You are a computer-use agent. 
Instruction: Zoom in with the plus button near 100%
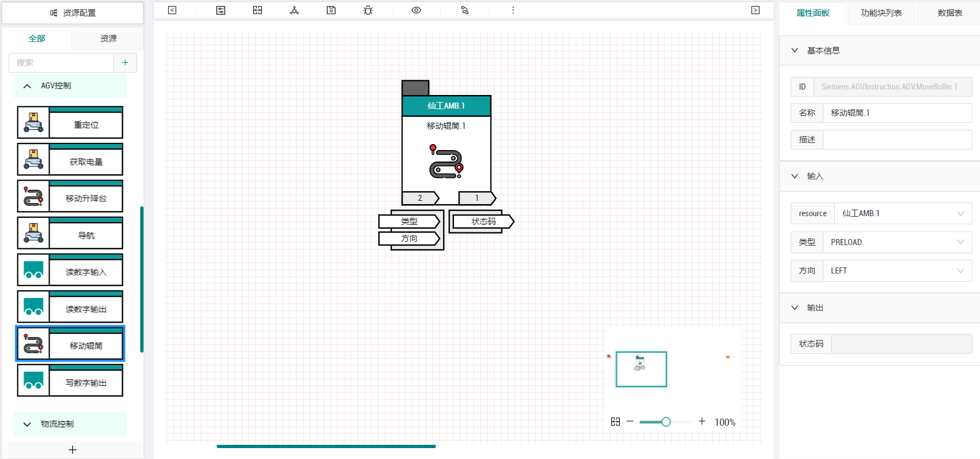point(702,421)
